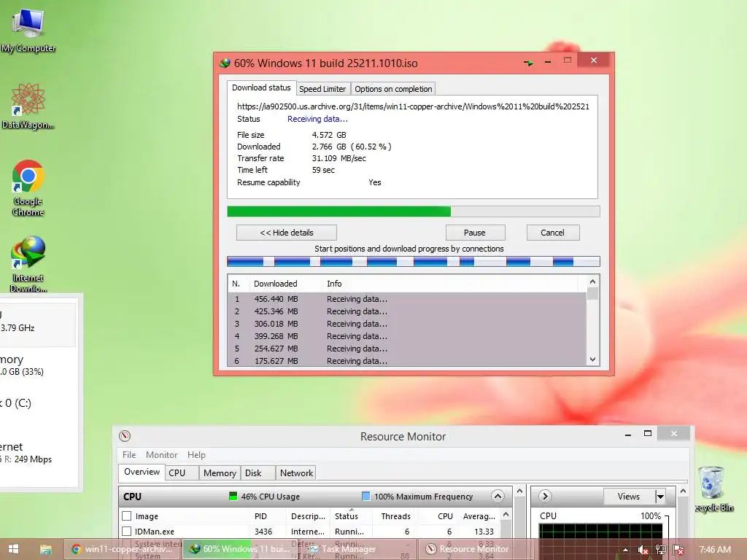Click the Views button in Resource Monitor
This screenshot has height=560, width=747.
click(629, 496)
